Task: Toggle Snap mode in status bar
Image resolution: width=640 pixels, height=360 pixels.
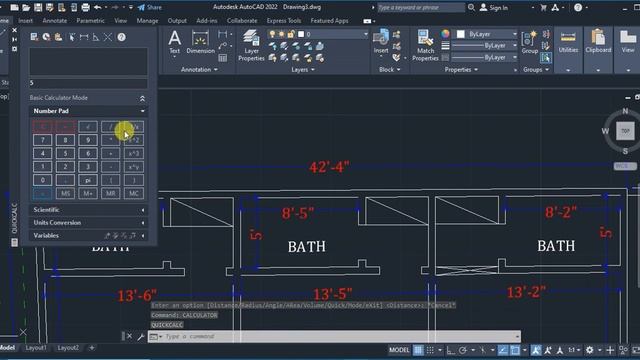Action: point(430,350)
